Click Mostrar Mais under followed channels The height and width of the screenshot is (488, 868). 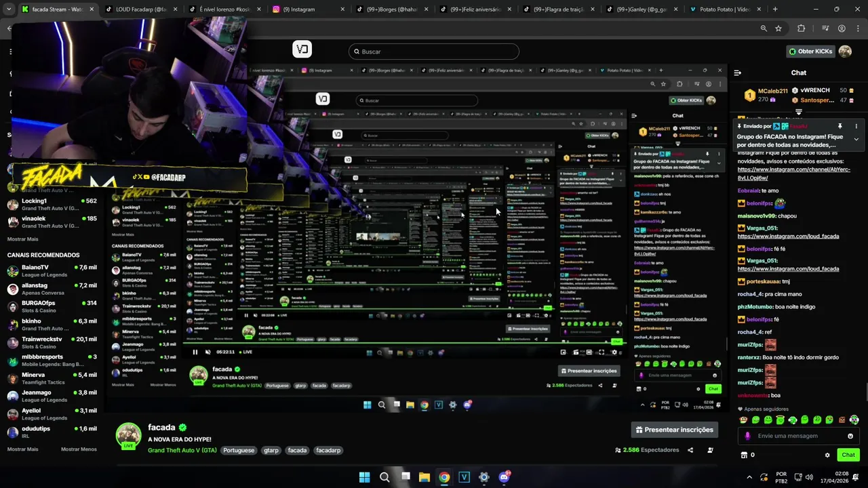pyautogui.click(x=22, y=239)
